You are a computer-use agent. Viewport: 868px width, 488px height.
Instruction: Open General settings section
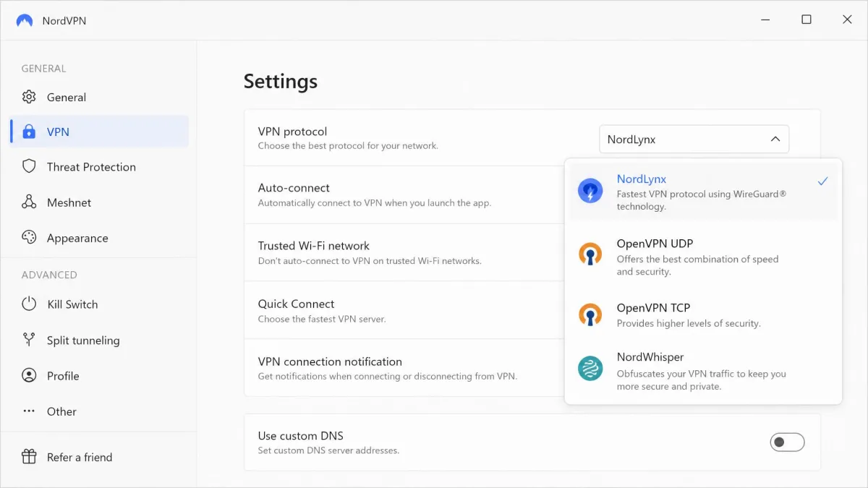(99, 97)
